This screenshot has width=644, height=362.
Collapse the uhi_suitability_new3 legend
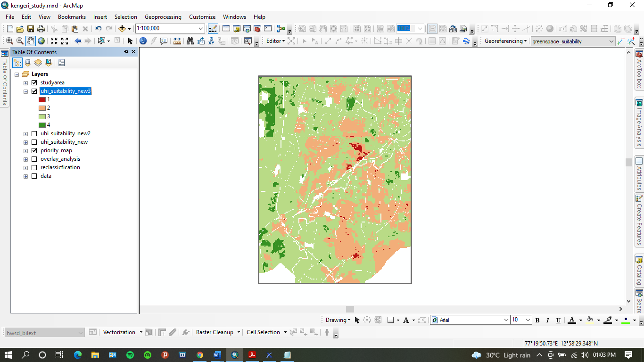click(x=25, y=91)
